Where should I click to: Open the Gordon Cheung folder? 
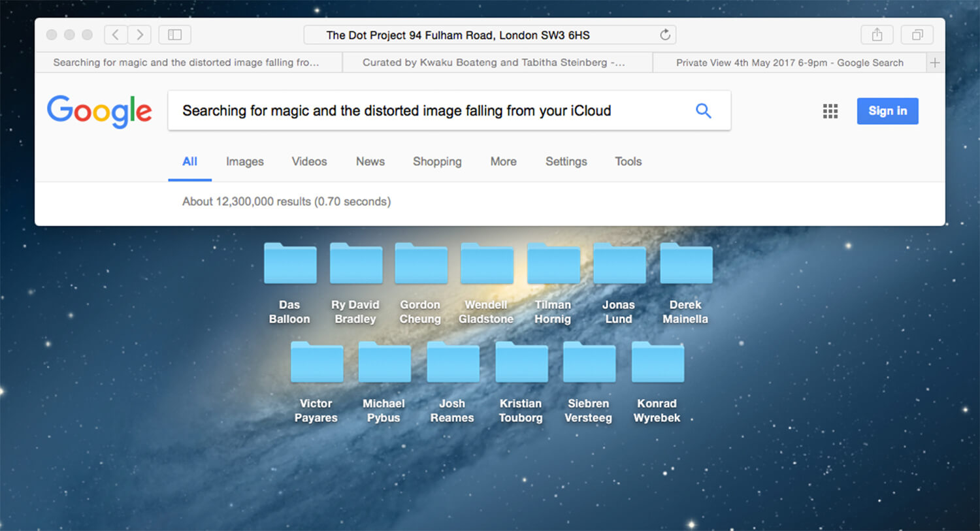(x=421, y=264)
